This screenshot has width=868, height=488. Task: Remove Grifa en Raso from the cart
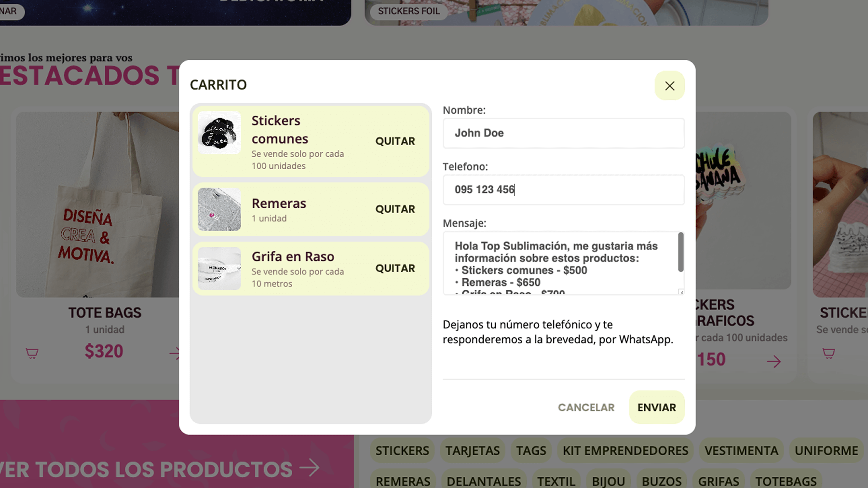click(x=395, y=269)
